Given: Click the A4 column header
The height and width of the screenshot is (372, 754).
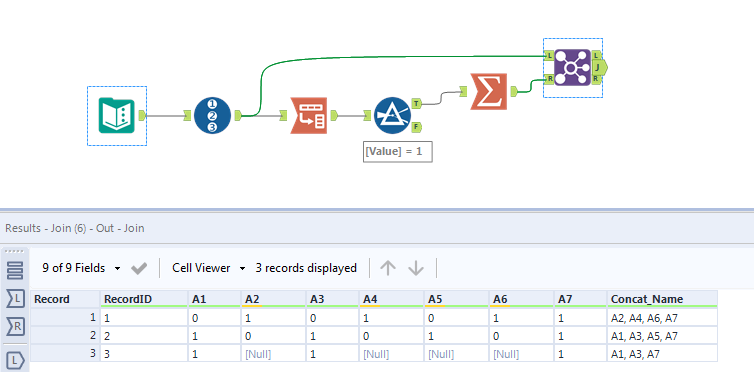Looking at the screenshot, I should [391, 299].
